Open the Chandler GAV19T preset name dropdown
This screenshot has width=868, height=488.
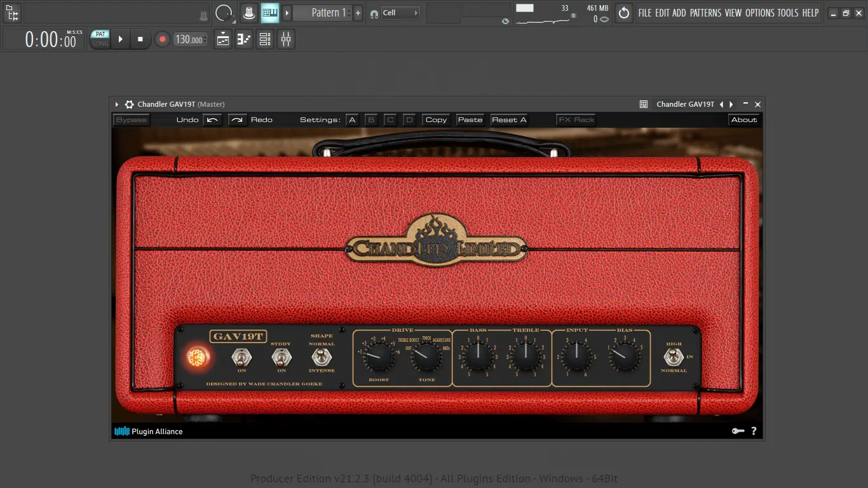click(686, 104)
